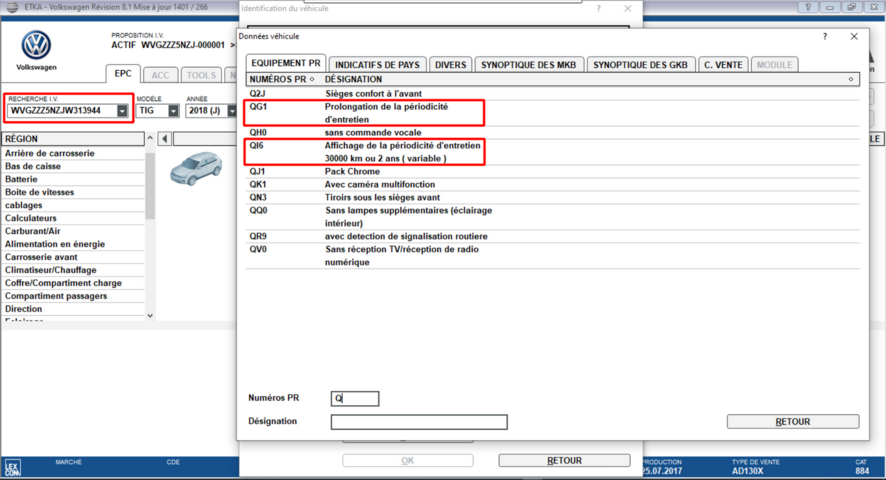Switch to the EQUIPEMENT PR tab

(x=286, y=63)
